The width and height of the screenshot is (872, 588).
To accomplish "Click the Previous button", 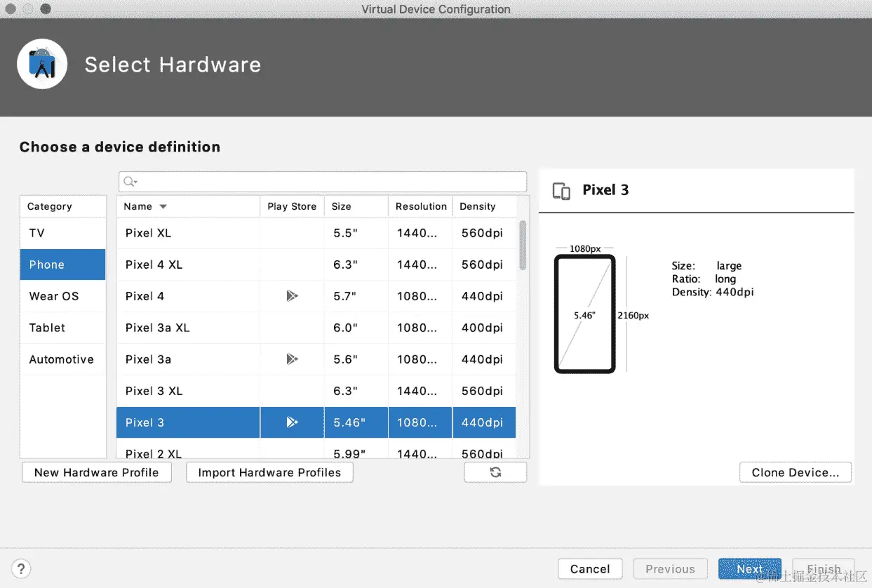I will click(x=670, y=568).
